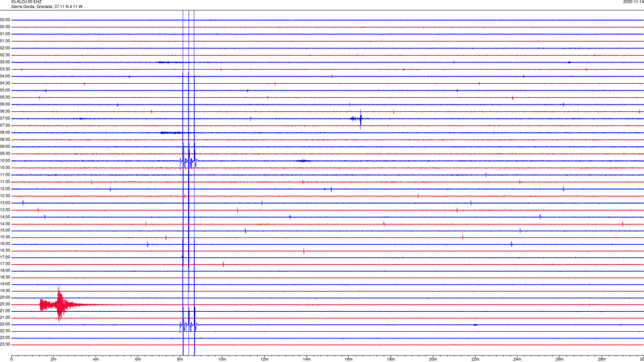
Task: Select the 06:30 trace time label
Action: [x=5, y=111]
